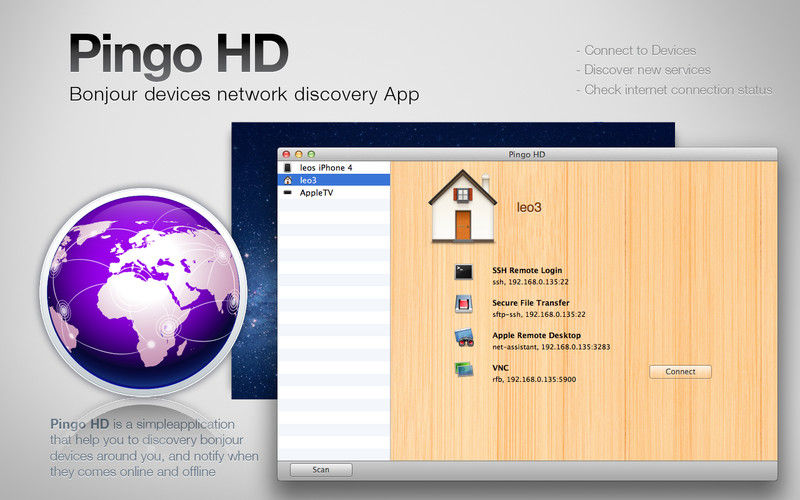
Task: Click the Bonjour devices network discovery App subtitle
Action: (244, 94)
